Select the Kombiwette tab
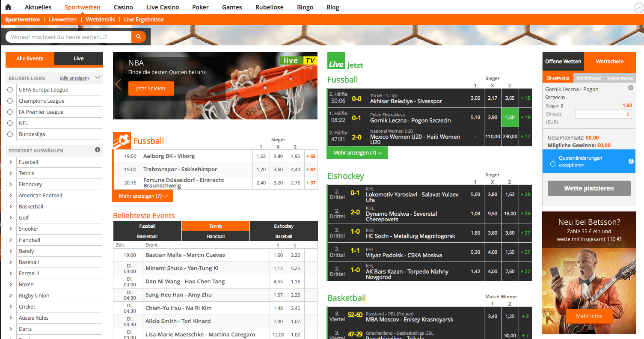 (x=588, y=78)
